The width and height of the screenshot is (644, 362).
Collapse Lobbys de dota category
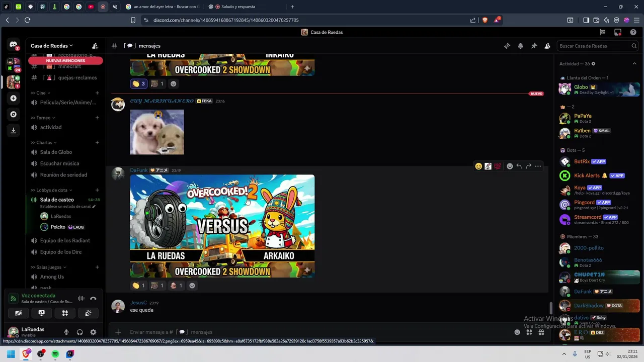click(x=51, y=190)
